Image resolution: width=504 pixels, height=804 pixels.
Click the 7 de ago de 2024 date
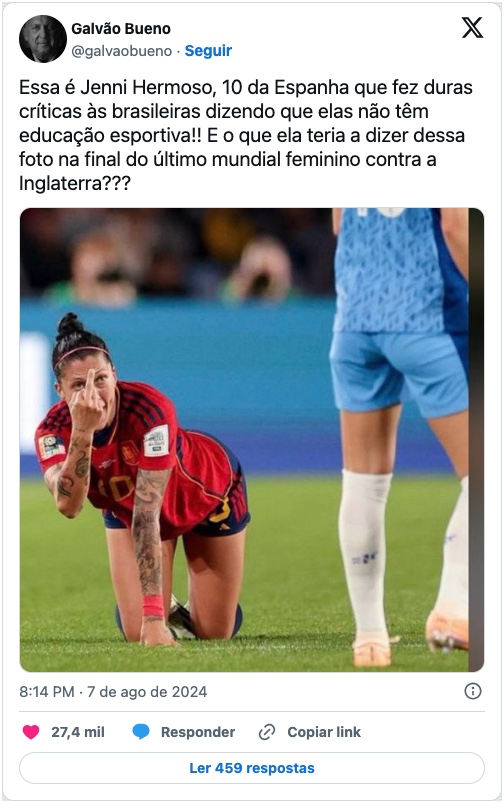pyautogui.click(x=147, y=692)
